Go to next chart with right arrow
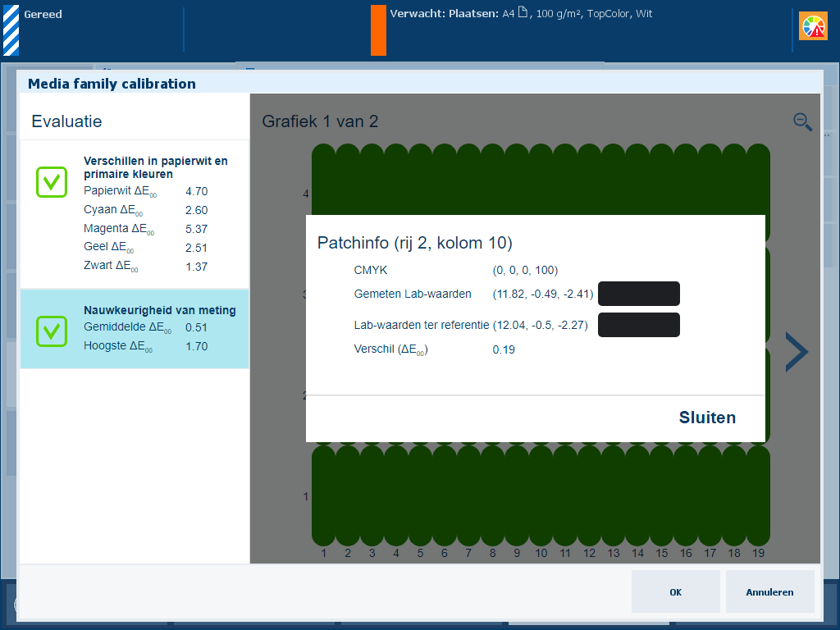840x630 pixels. (797, 352)
